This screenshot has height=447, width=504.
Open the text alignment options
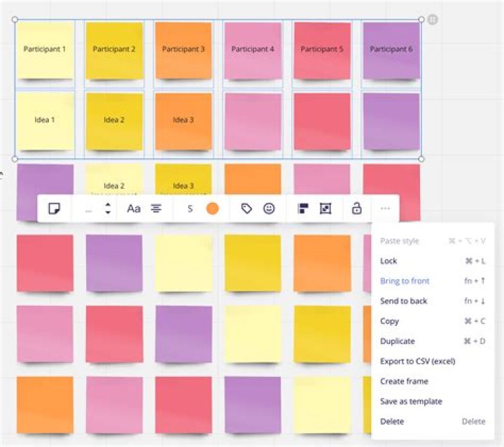pos(156,208)
